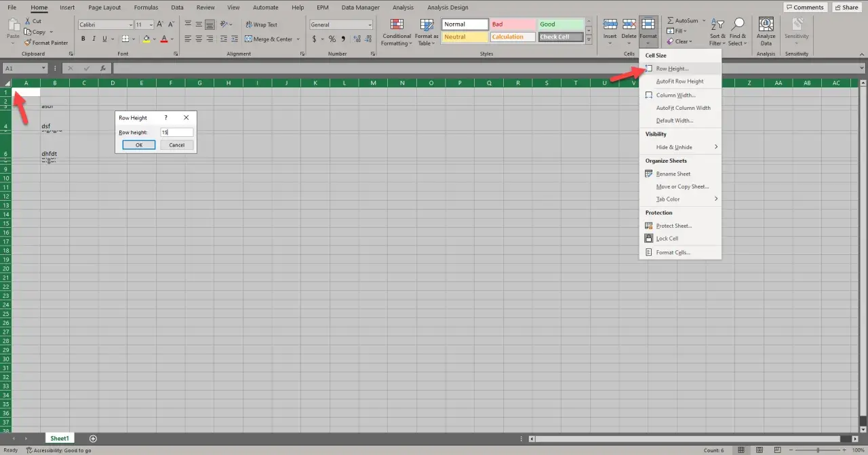Click Cancel in Row Height dialog
The width and height of the screenshot is (868, 455).
[177, 145]
